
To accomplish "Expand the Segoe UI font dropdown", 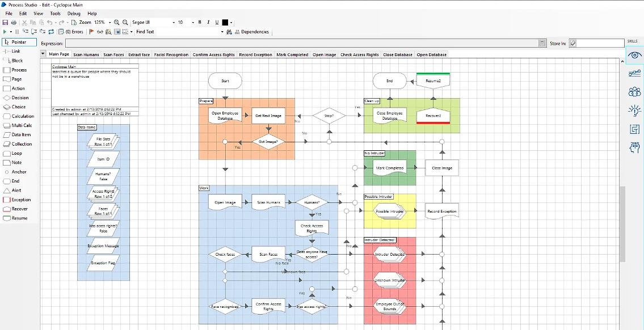I will pyautogui.click(x=174, y=23).
